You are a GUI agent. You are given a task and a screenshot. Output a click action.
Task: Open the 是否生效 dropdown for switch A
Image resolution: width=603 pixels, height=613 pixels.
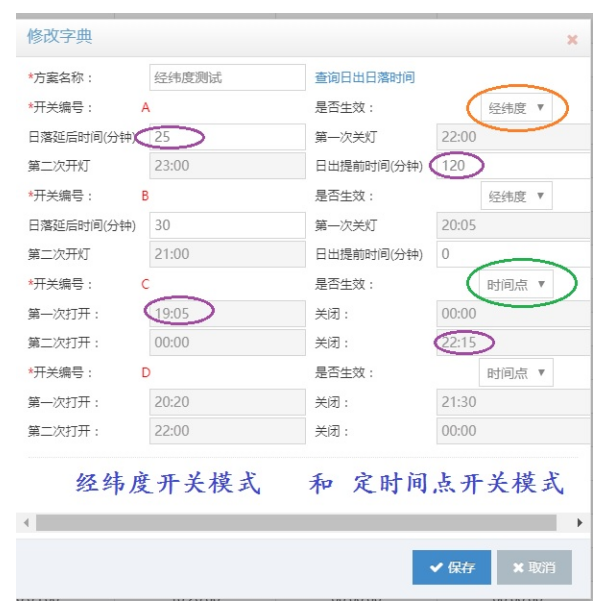click(x=516, y=108)
